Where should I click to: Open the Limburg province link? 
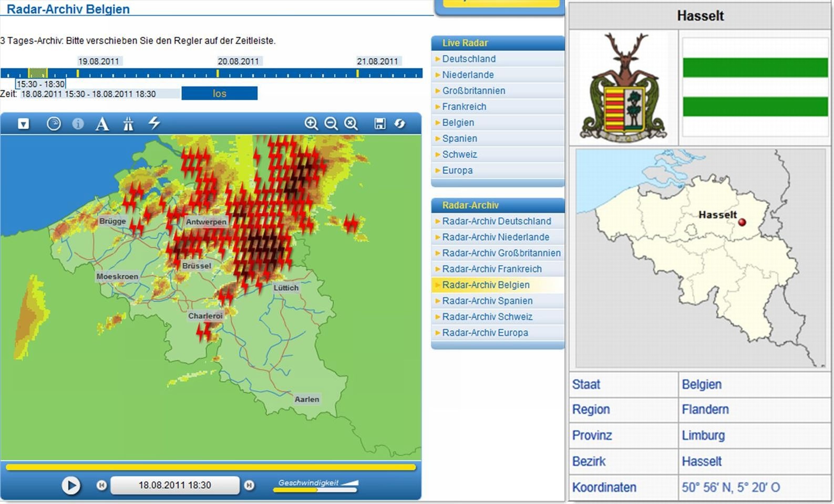pyautogui.click(x=703, y=435)
